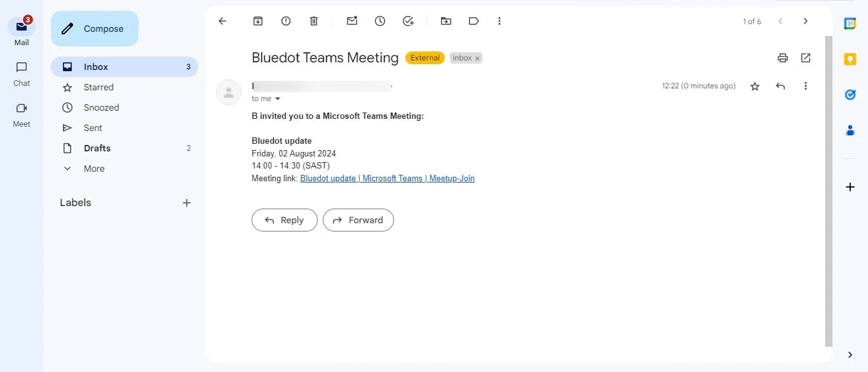Open message More options next to reply icon
Viewport: 868px width, 372px height.
[806, 86]
